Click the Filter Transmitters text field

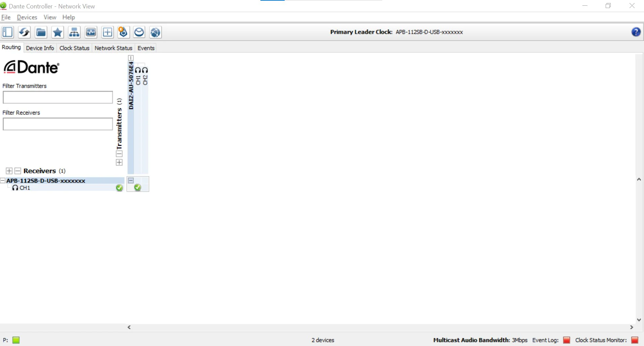coord(58,97)
